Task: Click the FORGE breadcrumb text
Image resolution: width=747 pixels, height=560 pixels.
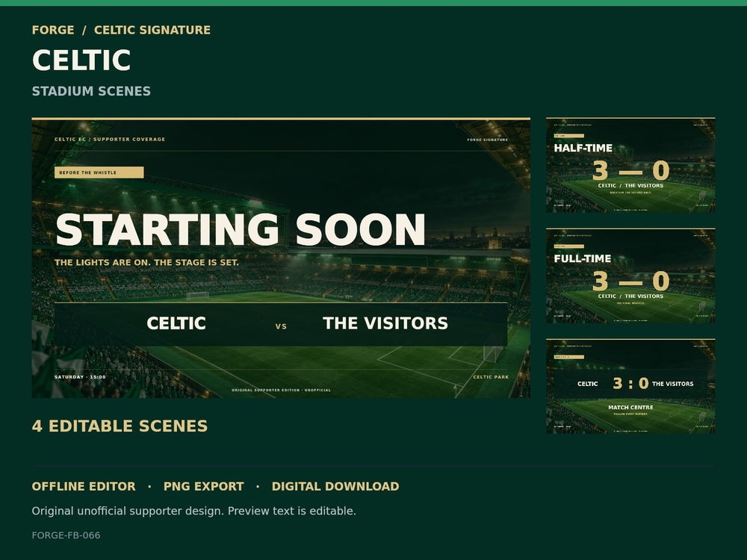Action: pos(53,30)
